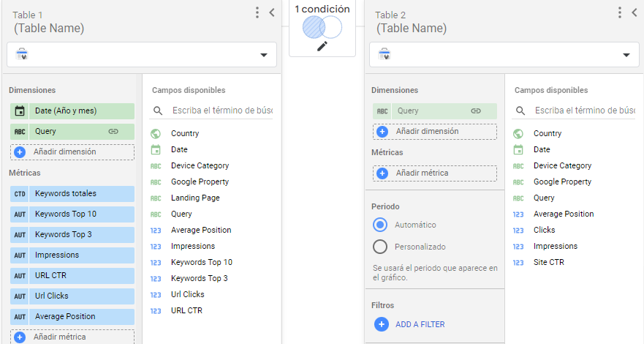This screenshot has height=344, width=644.
Task: Select Landing Page in Table 1 available fields
Action: click(195, 198)
